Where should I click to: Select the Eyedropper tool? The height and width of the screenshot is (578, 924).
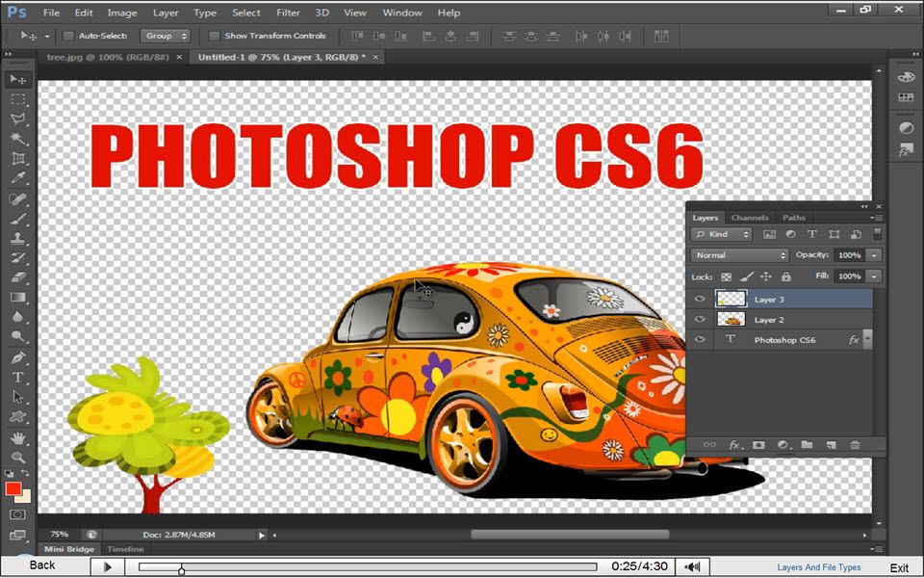click(x=18, y=177)
